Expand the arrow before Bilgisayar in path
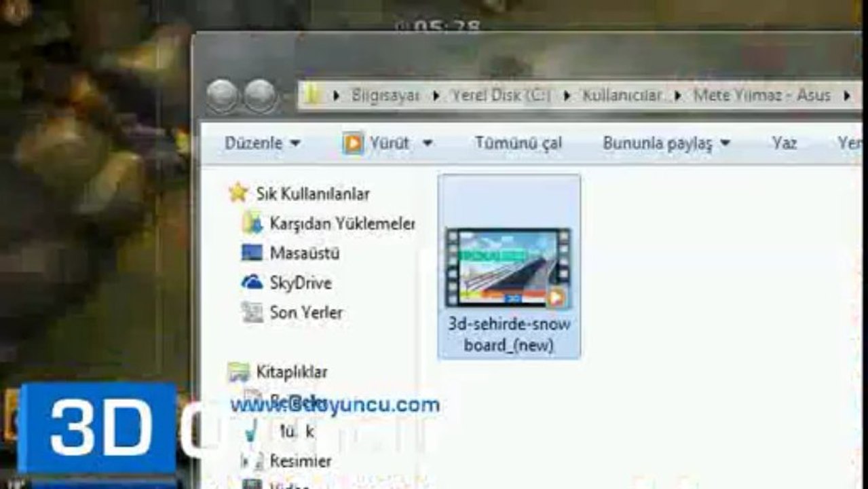This screenshot has width=868, height=489. tap(336, 96)
